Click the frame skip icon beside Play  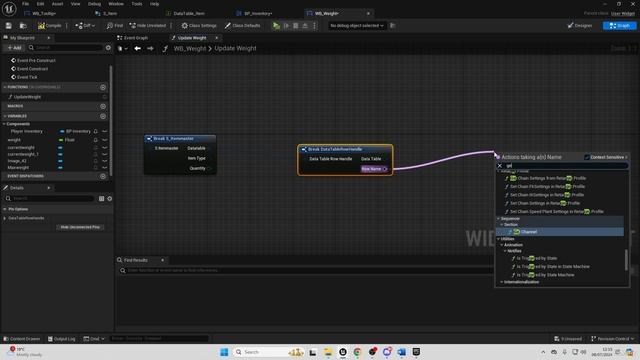tap(286, 26)
